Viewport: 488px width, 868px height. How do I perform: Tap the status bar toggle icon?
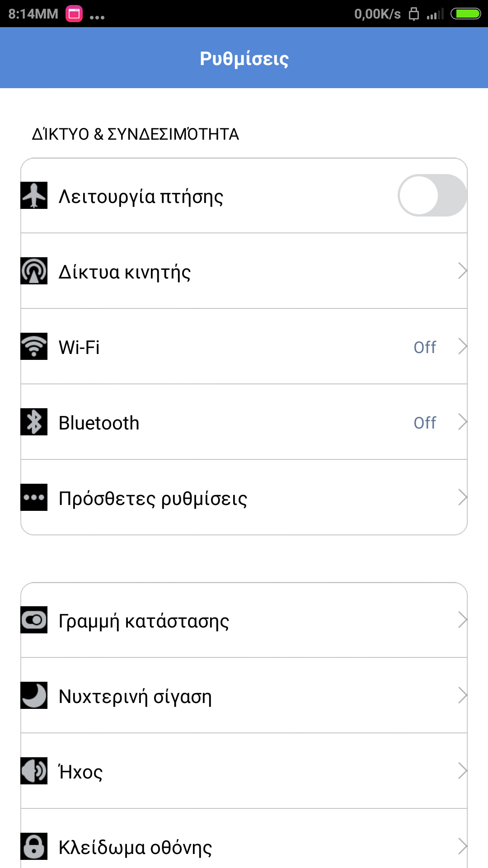(34, 620)
